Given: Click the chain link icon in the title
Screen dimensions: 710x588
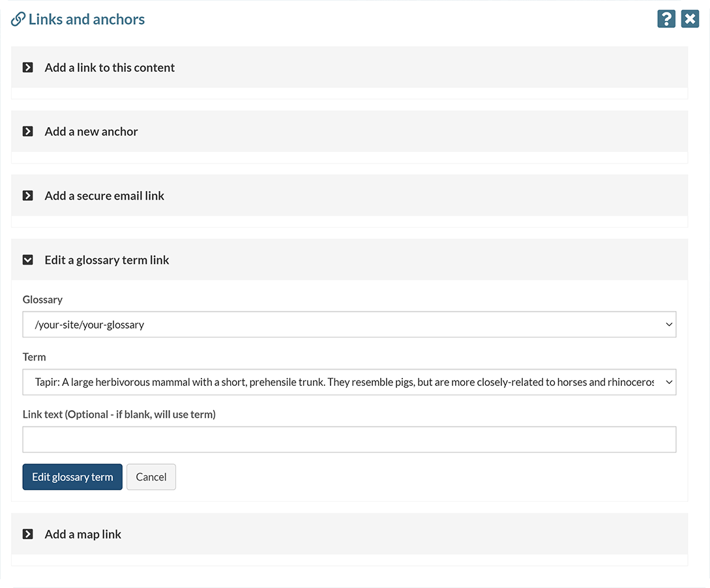Looking at the screenshot, I should 18,20.
